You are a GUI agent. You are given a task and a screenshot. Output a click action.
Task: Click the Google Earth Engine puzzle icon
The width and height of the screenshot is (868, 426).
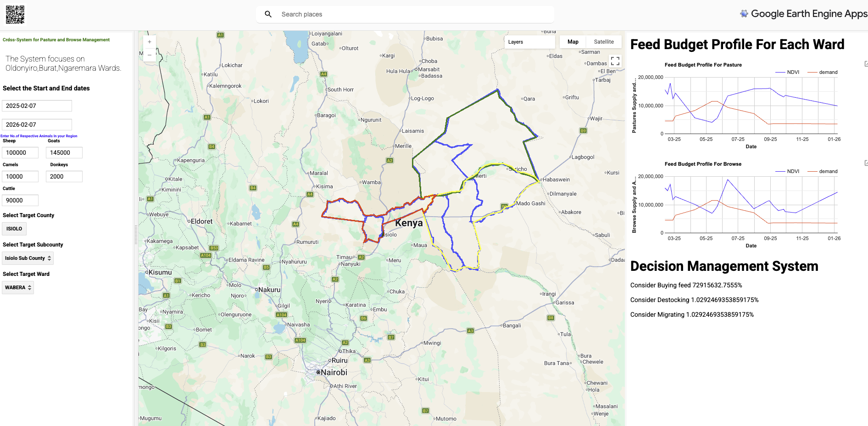click(745, 13)
